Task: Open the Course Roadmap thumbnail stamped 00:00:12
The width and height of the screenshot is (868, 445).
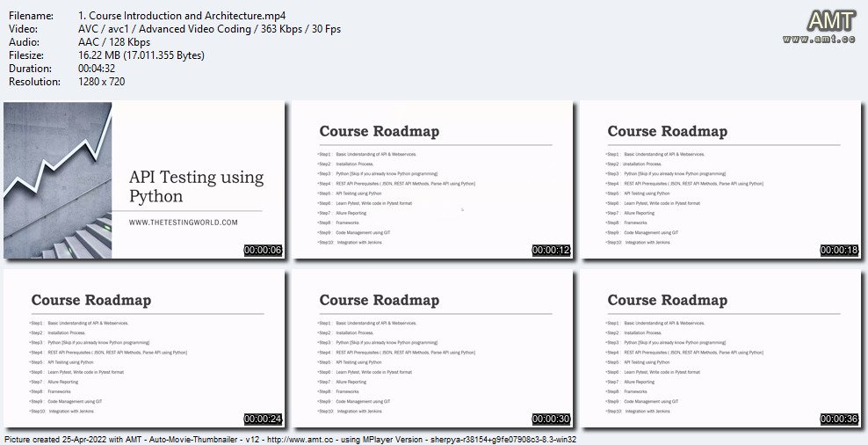Action: (432, 180)
